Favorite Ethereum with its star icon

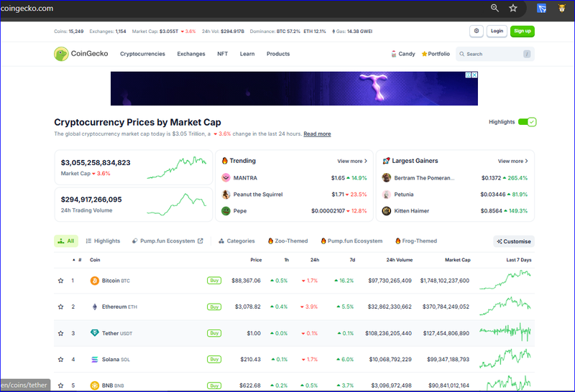[x=61, y=307]
